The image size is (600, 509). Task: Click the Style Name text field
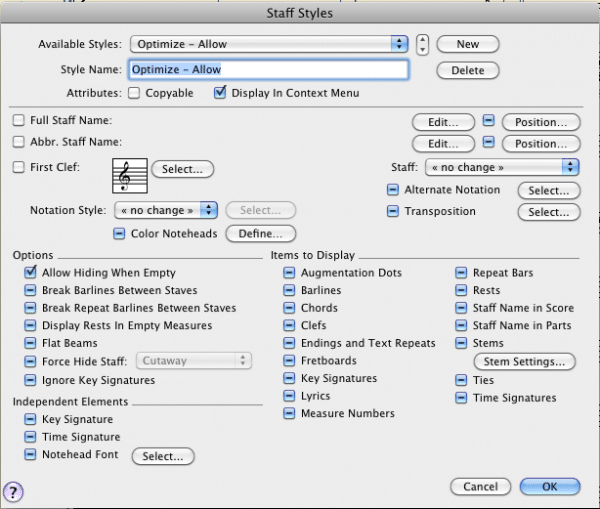(267, 70)
